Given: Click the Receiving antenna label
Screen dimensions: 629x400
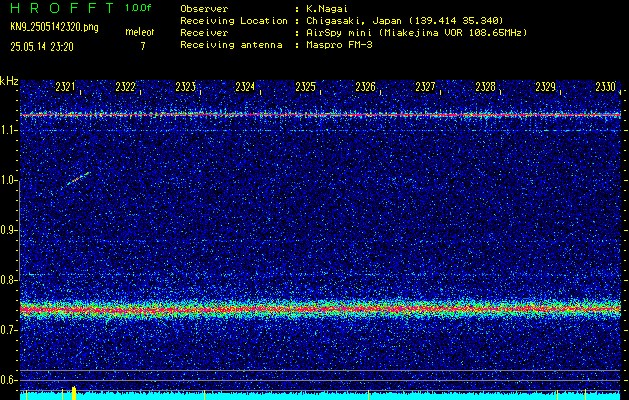Looking at the screenshot, I should pos(231,45).
